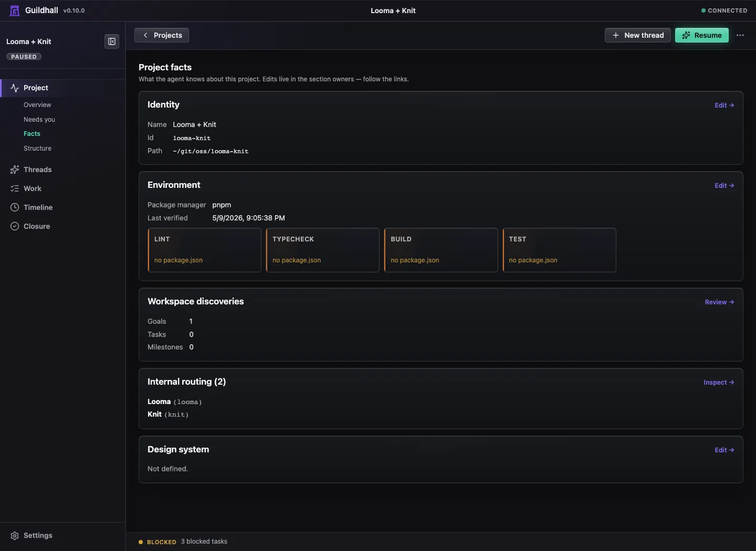The image size is (756, 551).
Task: Go back to Projects list
Action: (x=162, y=35)
